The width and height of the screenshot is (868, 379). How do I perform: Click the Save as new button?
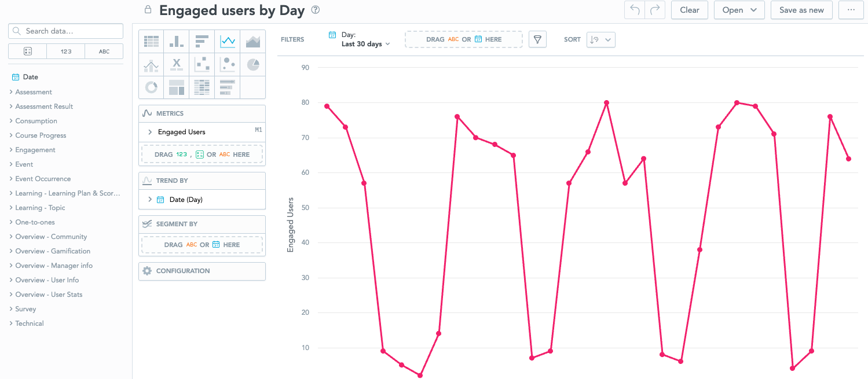pos(801,10)
